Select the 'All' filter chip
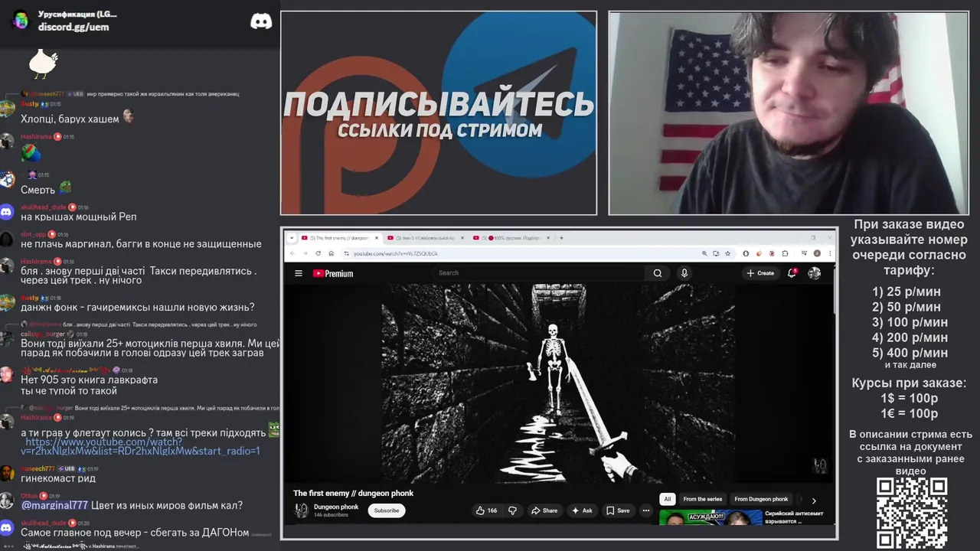The width and height of the screenshot is (980, 551). 667,499
